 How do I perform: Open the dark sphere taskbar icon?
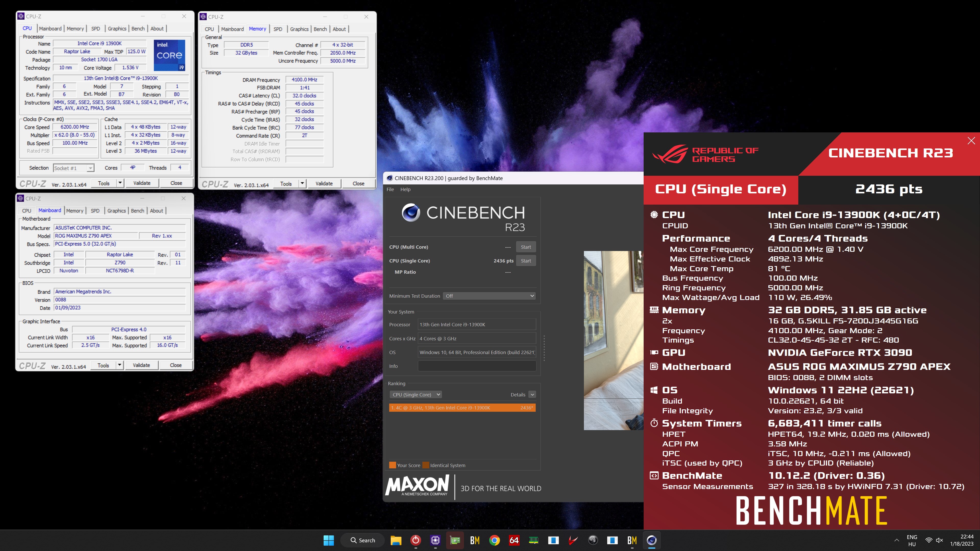(593, 540)
